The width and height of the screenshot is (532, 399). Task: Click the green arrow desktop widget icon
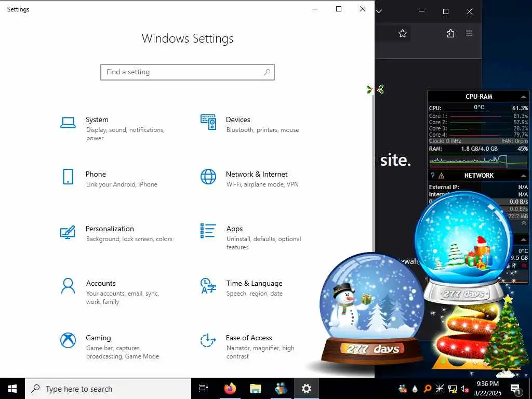coord(381,89)
